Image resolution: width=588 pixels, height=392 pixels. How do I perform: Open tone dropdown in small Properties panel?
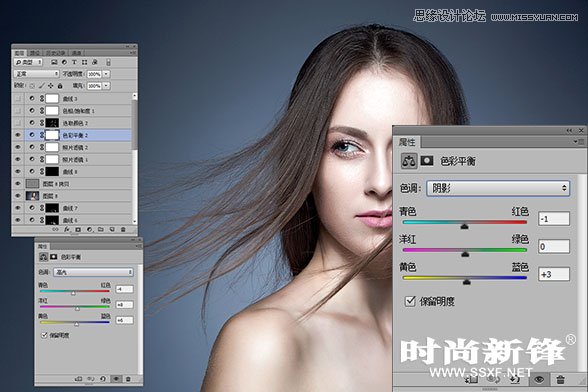click(x=93, y=272)
